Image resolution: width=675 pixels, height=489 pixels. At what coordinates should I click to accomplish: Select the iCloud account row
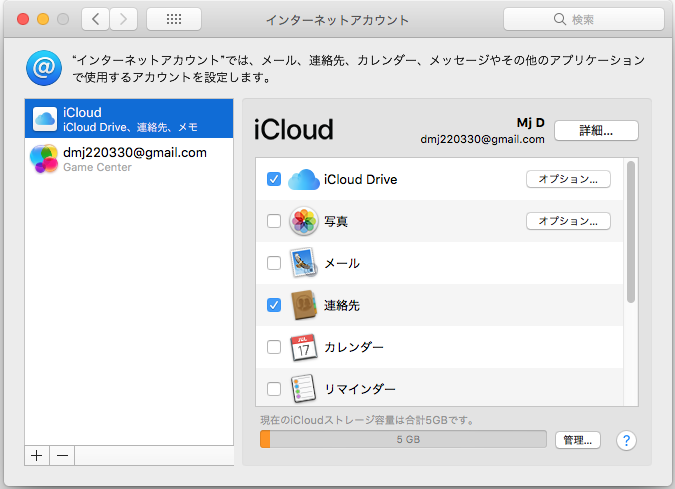tap(129, 119)
